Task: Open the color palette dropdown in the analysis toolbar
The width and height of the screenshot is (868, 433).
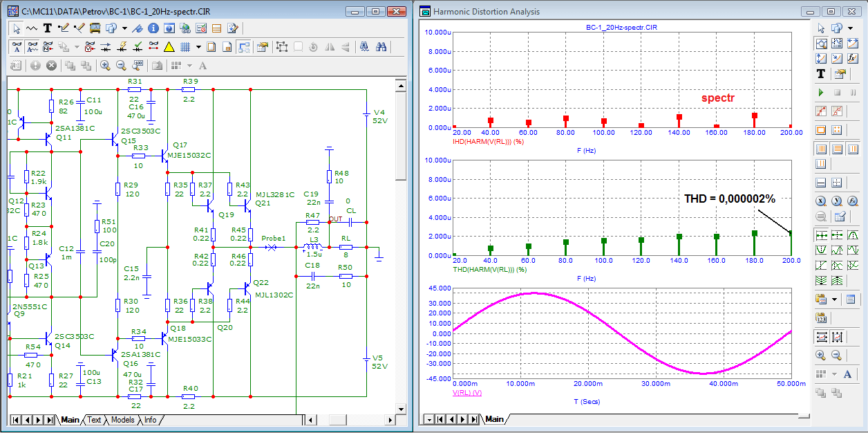Action: click(x=835, y=374)
